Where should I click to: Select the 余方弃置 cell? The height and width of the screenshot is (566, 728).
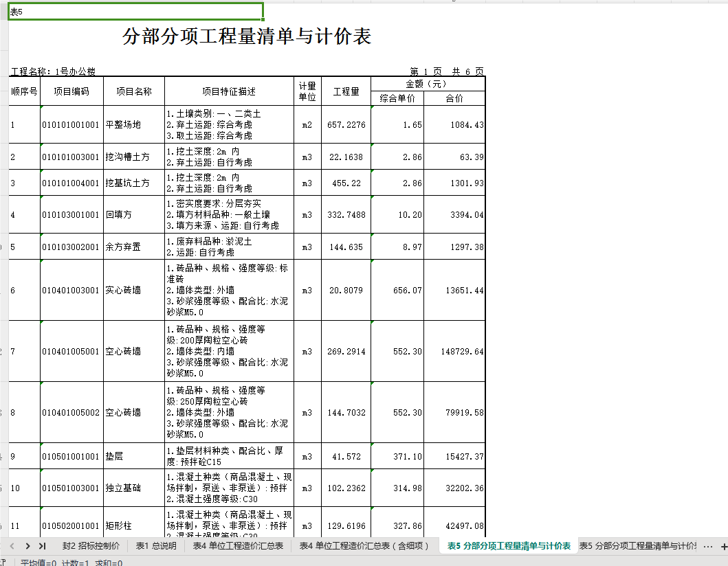(x=134, y=247)
